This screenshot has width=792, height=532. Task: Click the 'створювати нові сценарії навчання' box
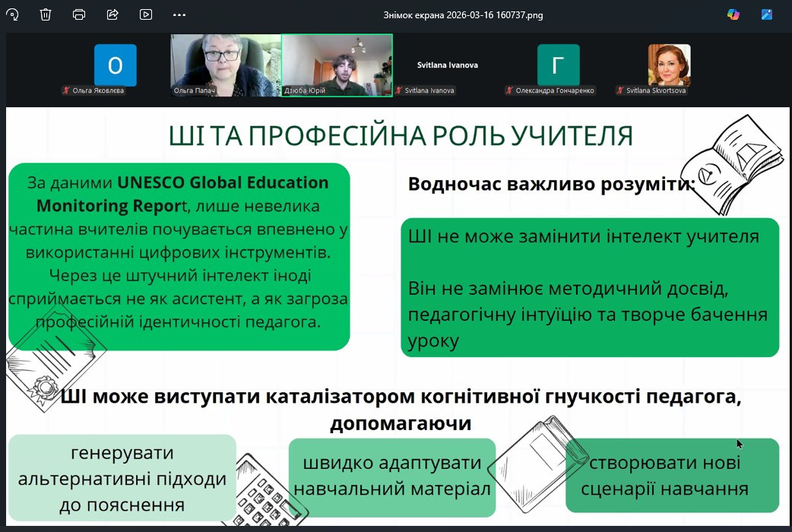coord(672,476)
